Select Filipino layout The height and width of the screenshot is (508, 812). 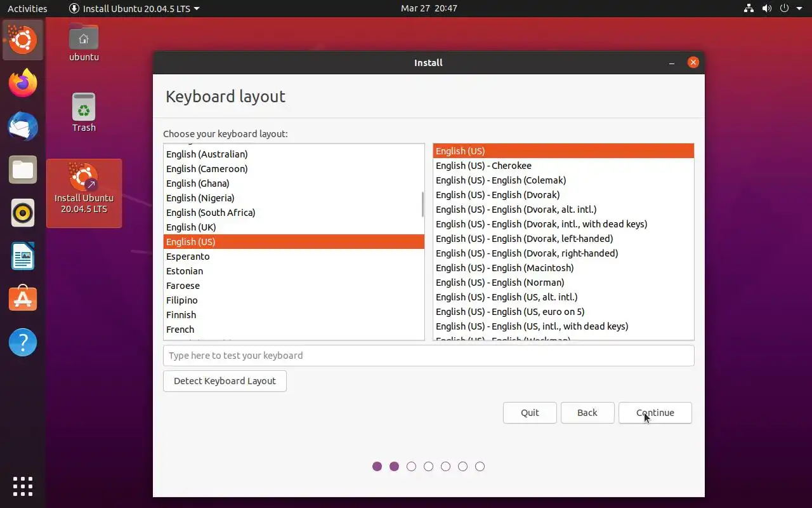click(x=294, y=300)
